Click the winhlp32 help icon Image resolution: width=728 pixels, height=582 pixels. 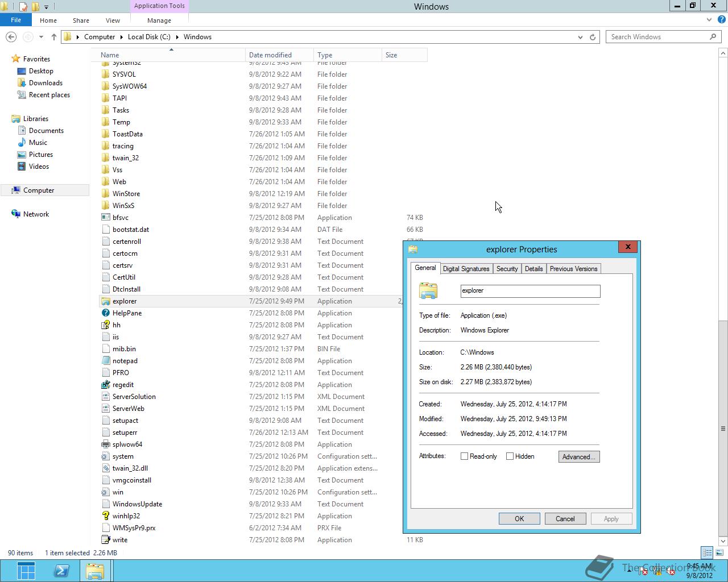(x=105, y=516)
